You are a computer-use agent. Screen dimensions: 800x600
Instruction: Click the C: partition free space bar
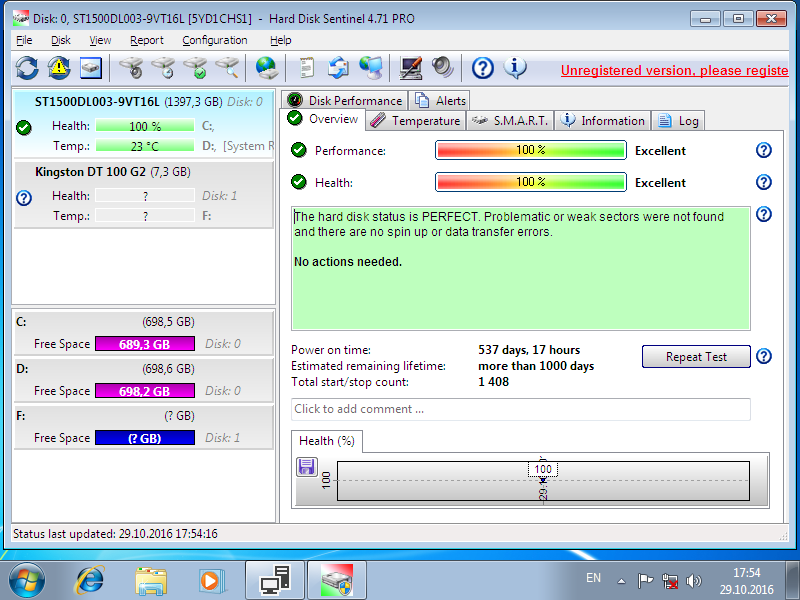(145, 344)
